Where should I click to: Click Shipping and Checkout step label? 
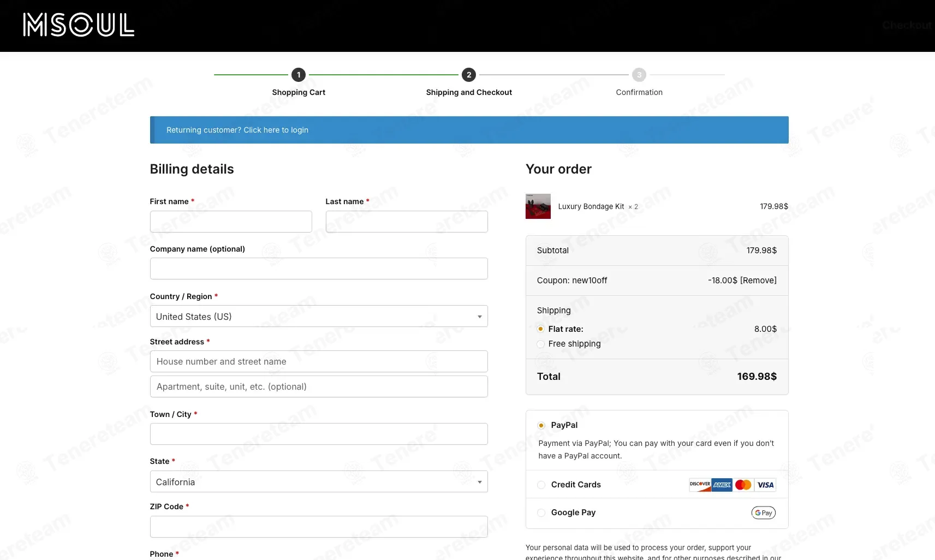coord(469,92)
